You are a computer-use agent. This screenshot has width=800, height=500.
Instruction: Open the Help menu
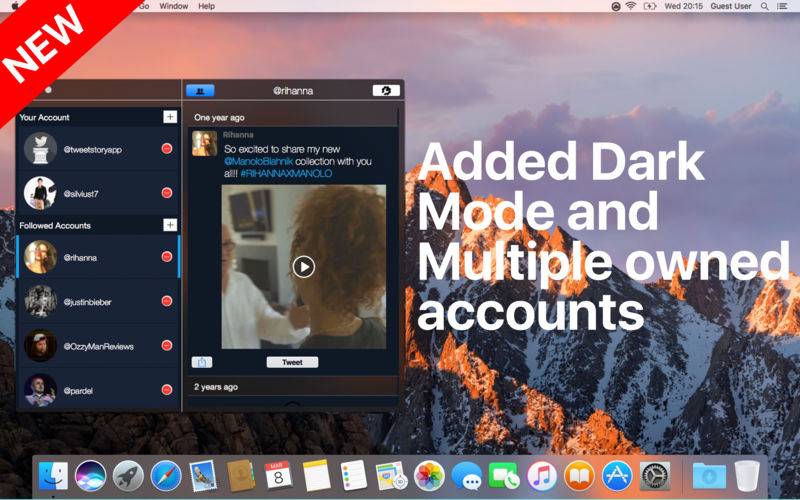point(207,6)
